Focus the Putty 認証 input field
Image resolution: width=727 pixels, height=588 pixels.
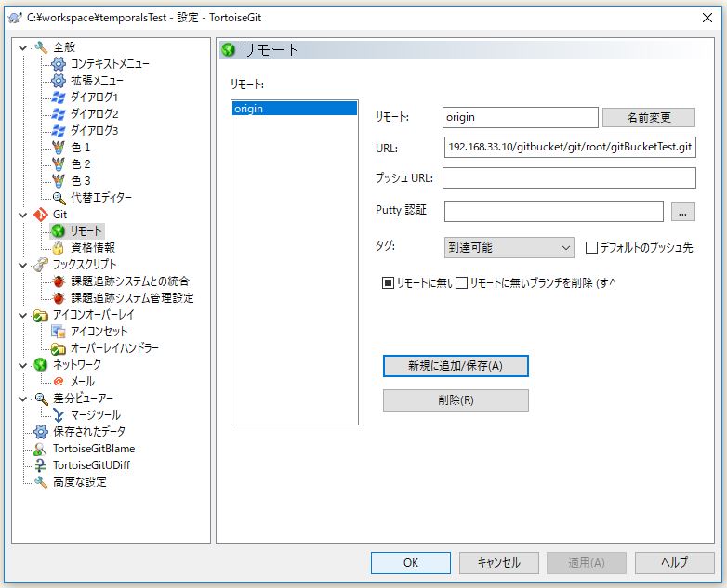pyautogui.click(x=553, y=212)
